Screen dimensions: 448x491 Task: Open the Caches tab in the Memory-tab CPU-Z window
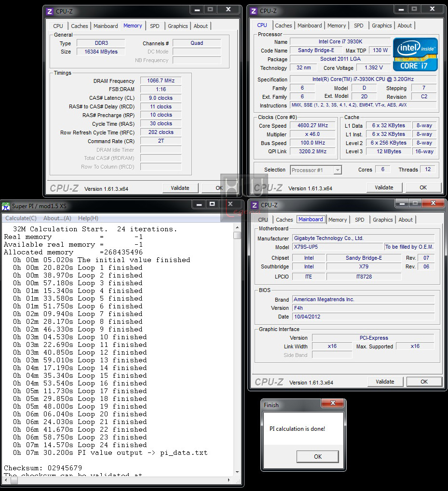(x=79, y=26)
